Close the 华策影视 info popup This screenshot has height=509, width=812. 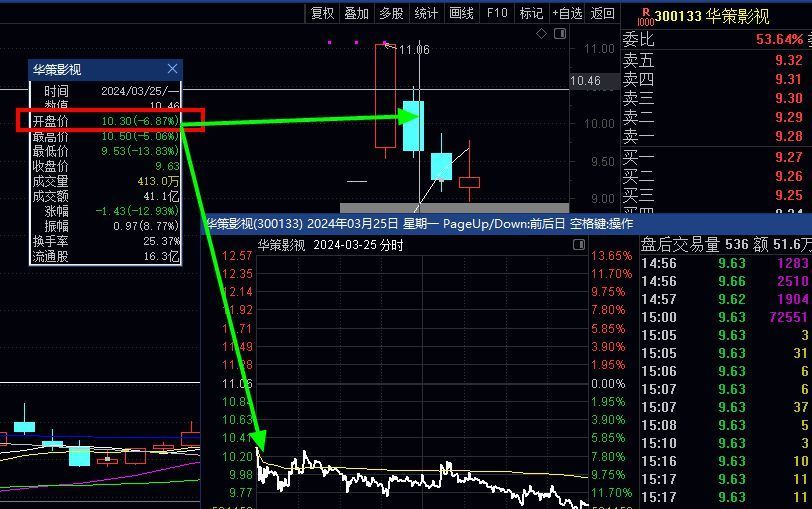[x=172, y=69]
